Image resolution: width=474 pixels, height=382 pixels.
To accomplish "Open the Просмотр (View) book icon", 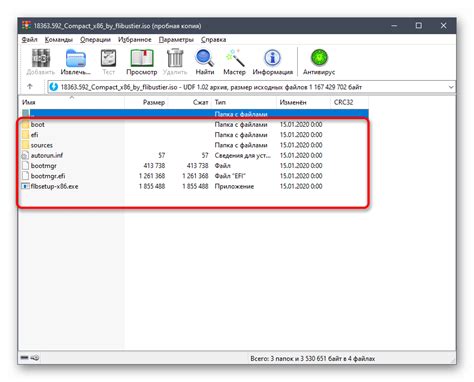I will (142, 58).
